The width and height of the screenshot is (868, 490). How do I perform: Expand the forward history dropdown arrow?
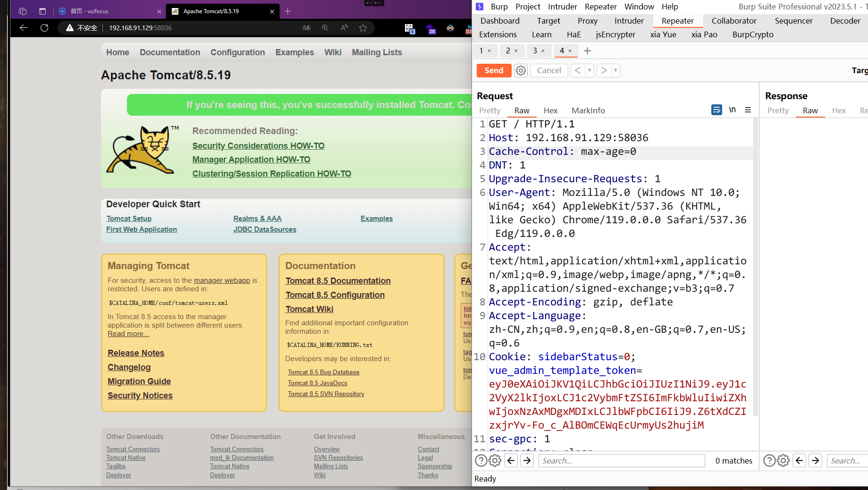pyautogui.click(x=615, y=70)
